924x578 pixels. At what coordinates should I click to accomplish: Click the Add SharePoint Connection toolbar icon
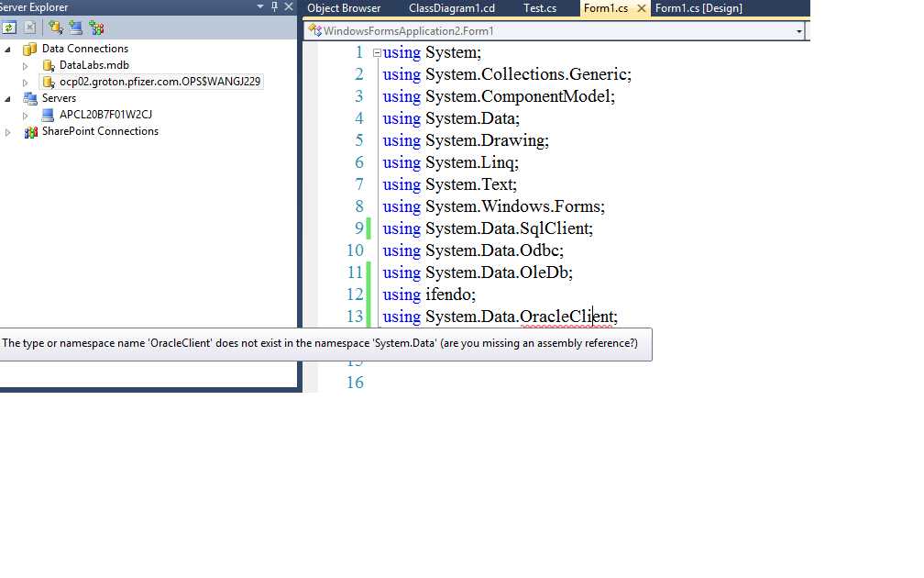[x=96, y=28]
